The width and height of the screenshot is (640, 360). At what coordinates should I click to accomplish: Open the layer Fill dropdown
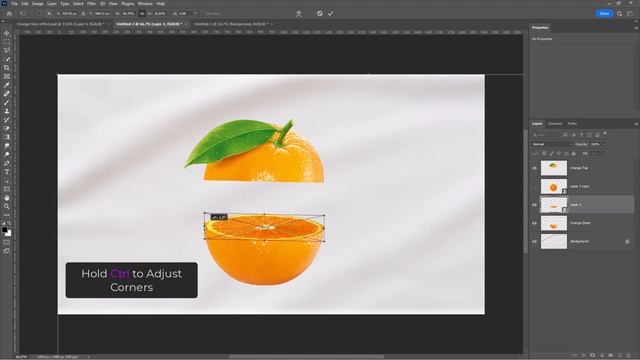(604, 153)
